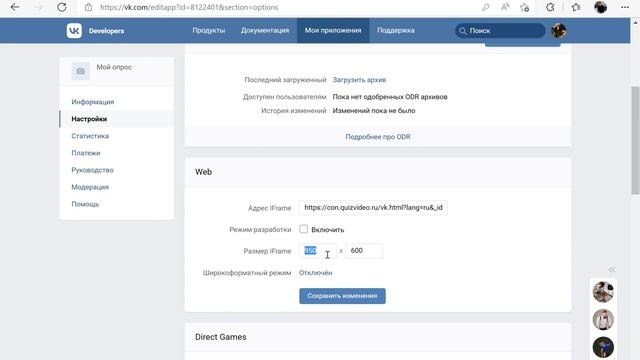This screenshot has width=640, height=360.
Task: Add page to favorites using star icon
Action: point(524,7)
